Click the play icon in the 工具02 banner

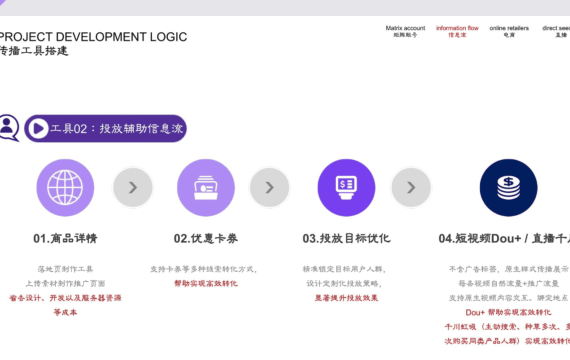[38, 128]
